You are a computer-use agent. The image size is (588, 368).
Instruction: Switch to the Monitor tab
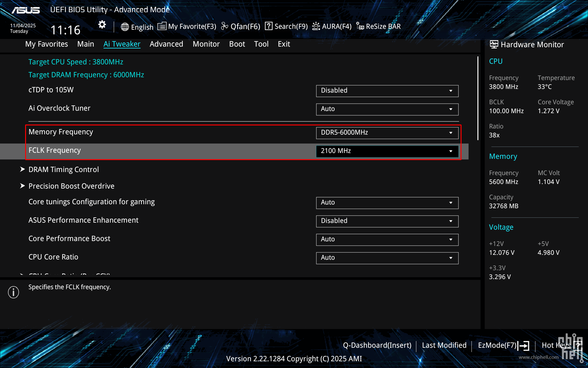[x=206, y=44]
